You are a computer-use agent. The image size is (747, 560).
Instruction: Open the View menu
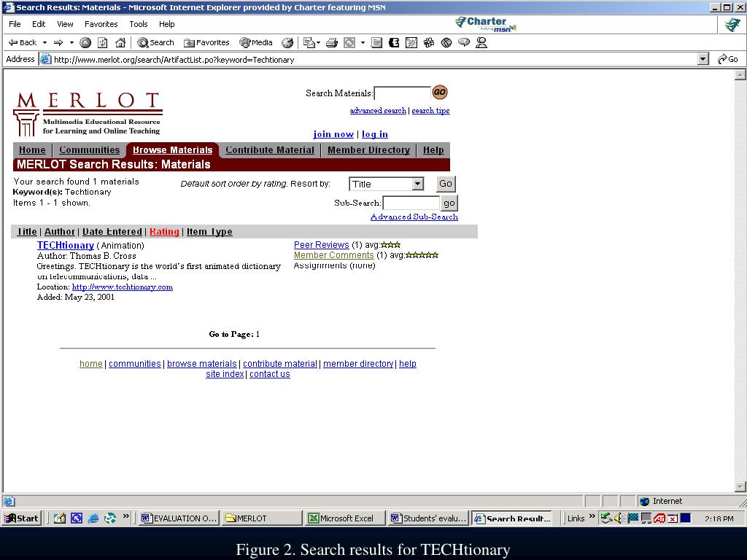[65, 24]
